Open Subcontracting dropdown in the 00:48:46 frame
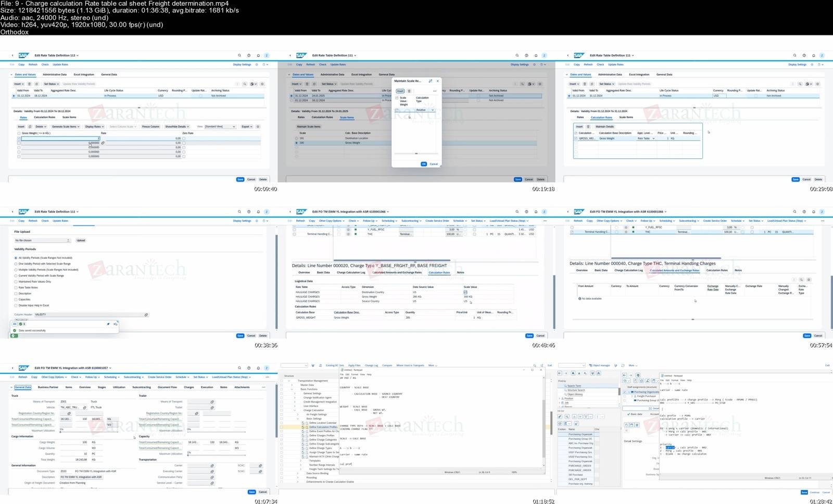833x504 pixels. coord(411,221)
